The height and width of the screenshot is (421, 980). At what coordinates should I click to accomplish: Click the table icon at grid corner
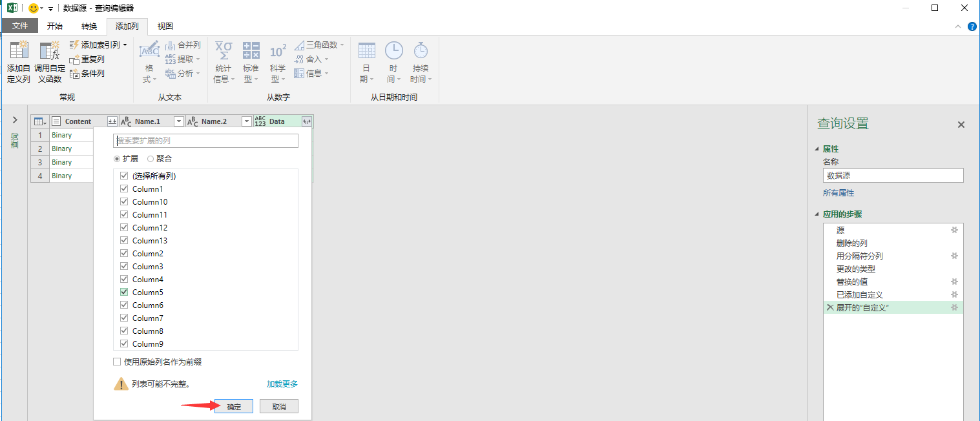[x=39, y=121]
